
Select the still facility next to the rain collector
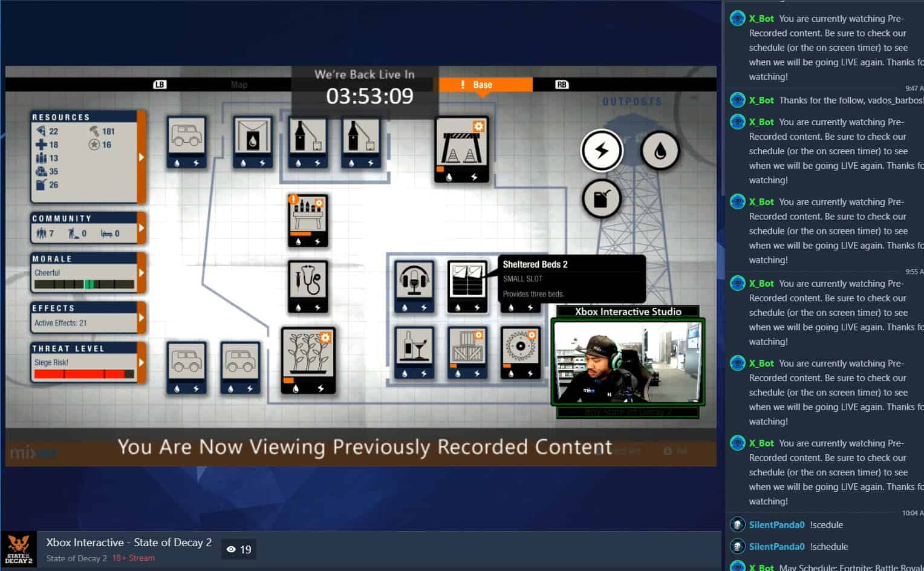tap(308, 143)
